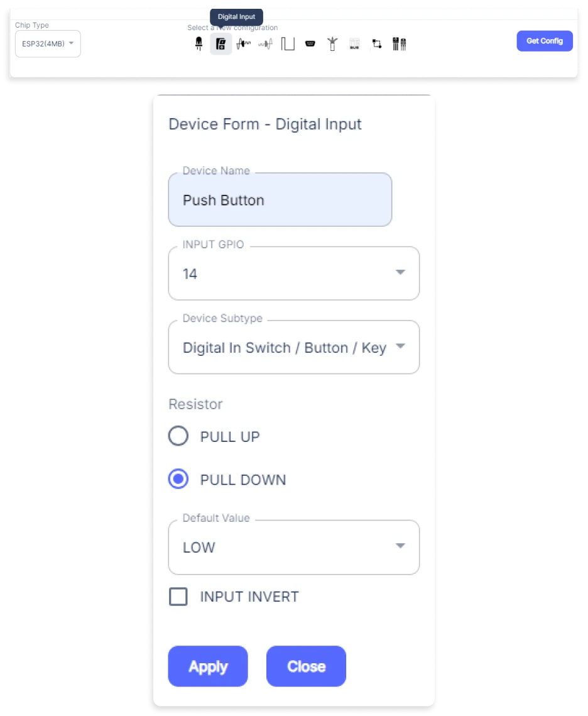Select the LED configuration icon
Screen dimensions: 588x716
[x=199, y=44]
